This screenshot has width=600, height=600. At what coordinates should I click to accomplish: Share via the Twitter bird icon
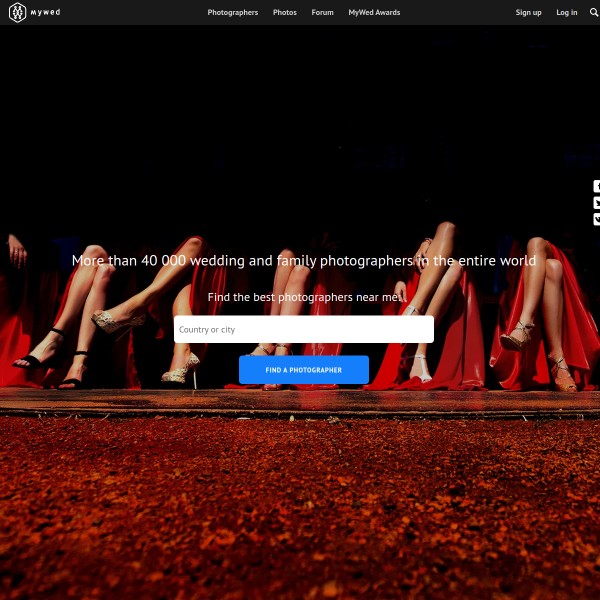597,203
